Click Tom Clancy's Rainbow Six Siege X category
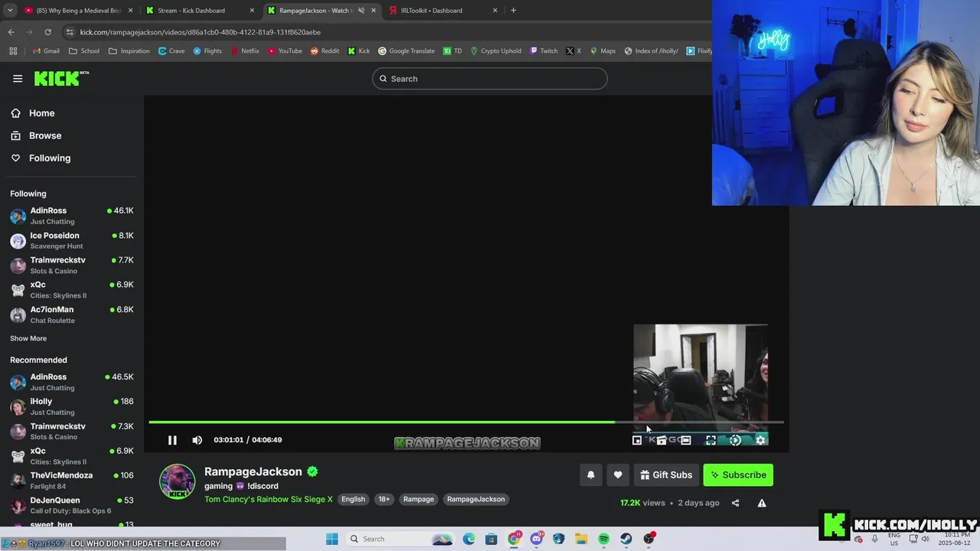980x551 pixels. point(268,499)
